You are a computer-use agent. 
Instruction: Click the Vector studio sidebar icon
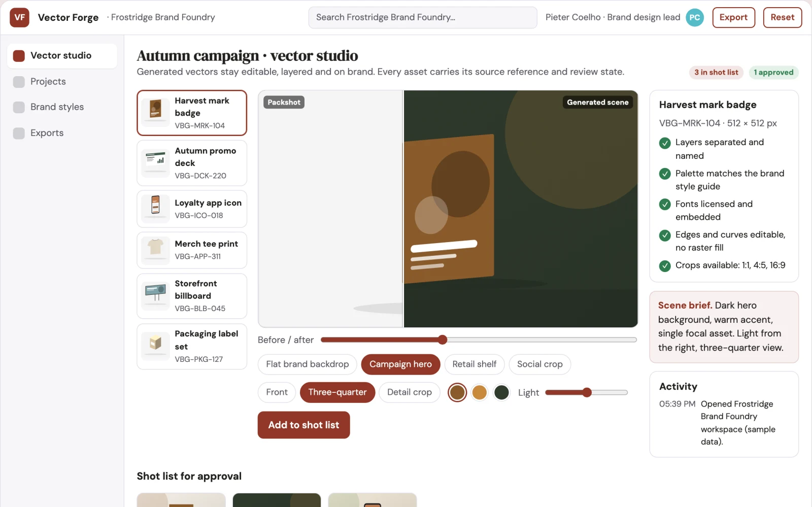pyautogui.click(x=19, y=56)
